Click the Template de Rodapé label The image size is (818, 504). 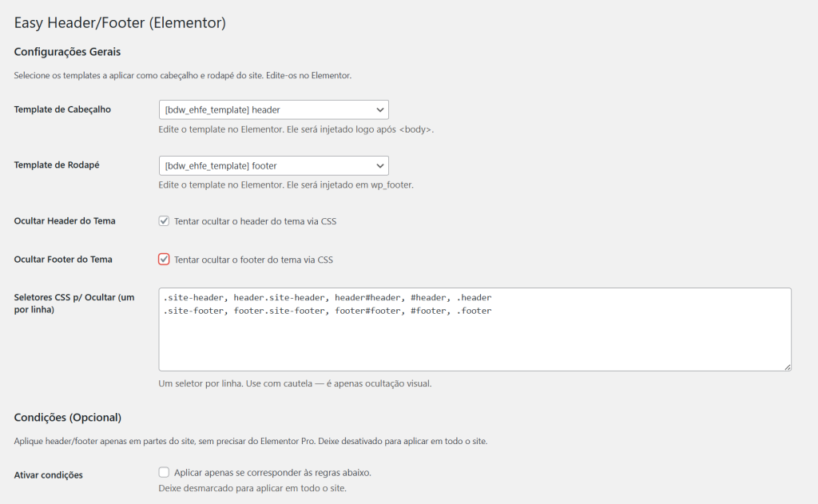click(x=57, y=165)
